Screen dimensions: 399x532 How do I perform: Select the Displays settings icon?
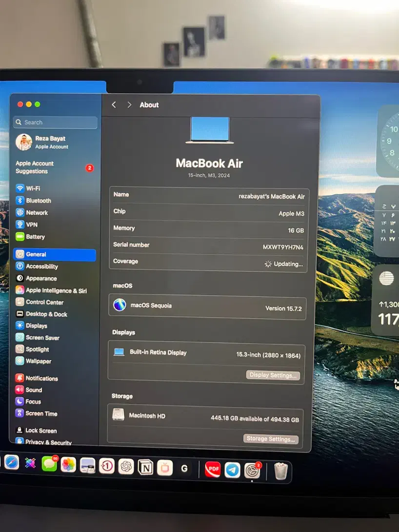pos(35,326)
